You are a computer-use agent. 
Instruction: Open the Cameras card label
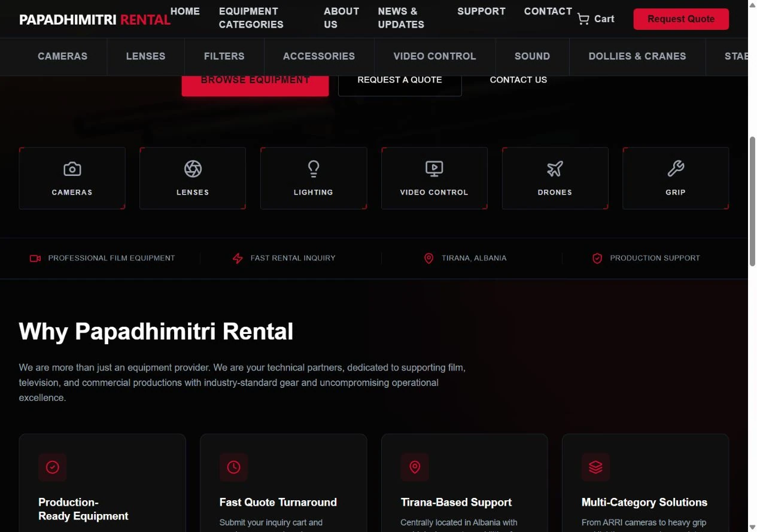coord(72,193)
